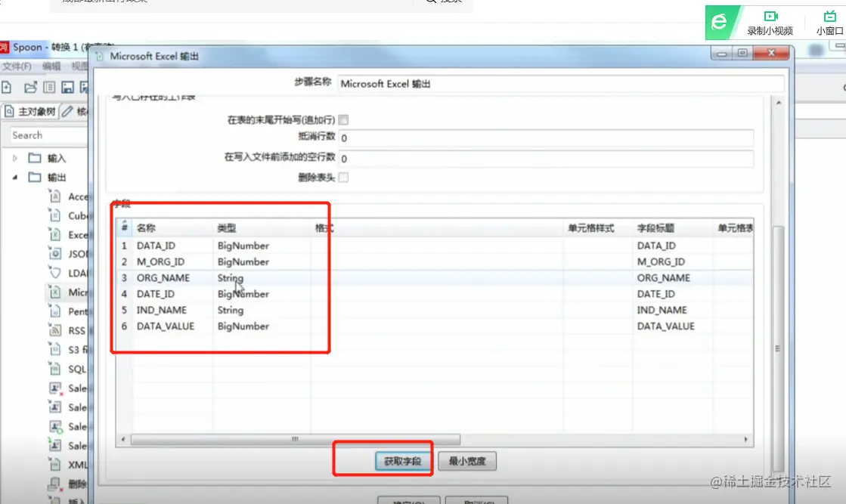Click the 名称 column header
The height and width of the screenshot is (504, 846).
tap(172, 228)
